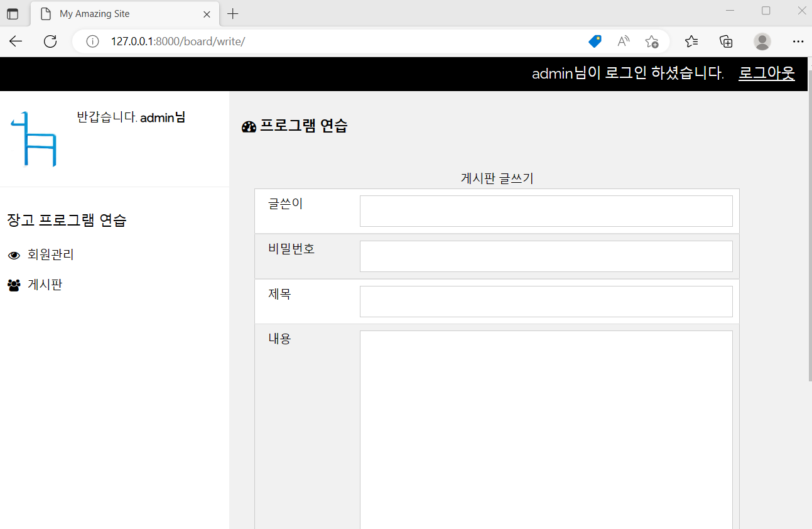Click inside the 내용 text area
This screenshot has width=812, height=529.
coord(546,430)
